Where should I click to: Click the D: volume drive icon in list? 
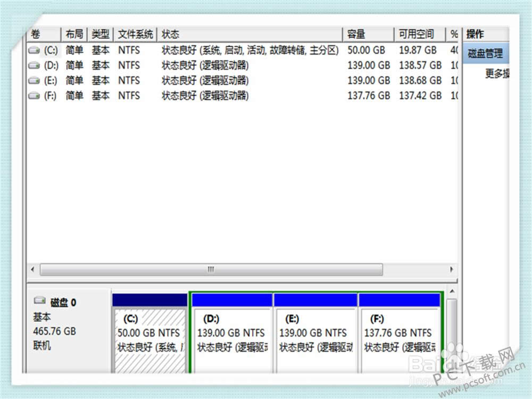pyautogui.click(x=34, y=65)
